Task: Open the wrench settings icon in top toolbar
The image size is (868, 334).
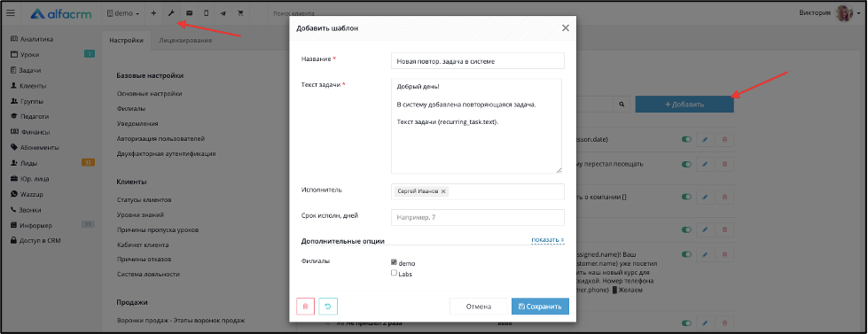Action: pos(171,13)
